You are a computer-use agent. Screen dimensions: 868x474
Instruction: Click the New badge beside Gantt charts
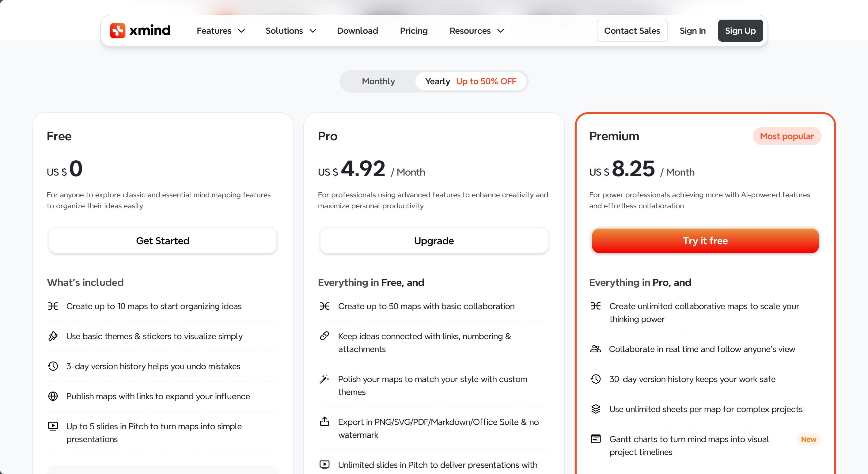pyautogui.click(x=808, y=439)
